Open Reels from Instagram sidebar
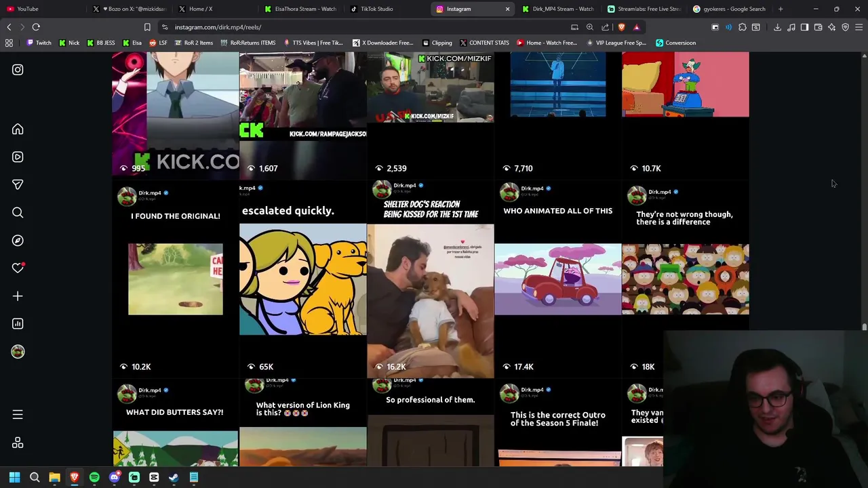 tap(18, 157)
